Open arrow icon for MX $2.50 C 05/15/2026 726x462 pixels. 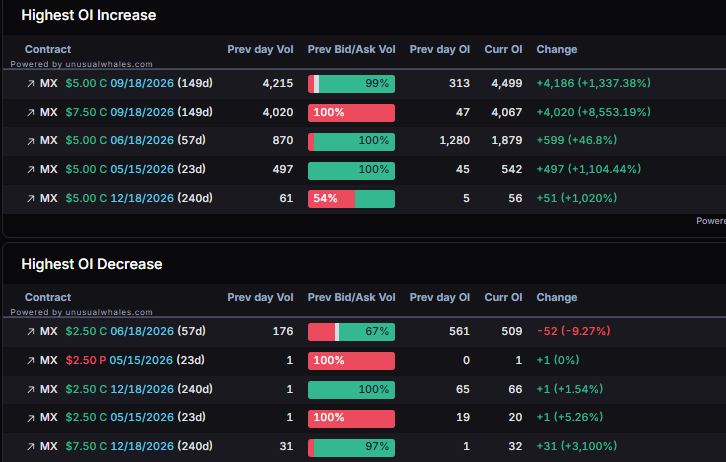pos(31,418)
